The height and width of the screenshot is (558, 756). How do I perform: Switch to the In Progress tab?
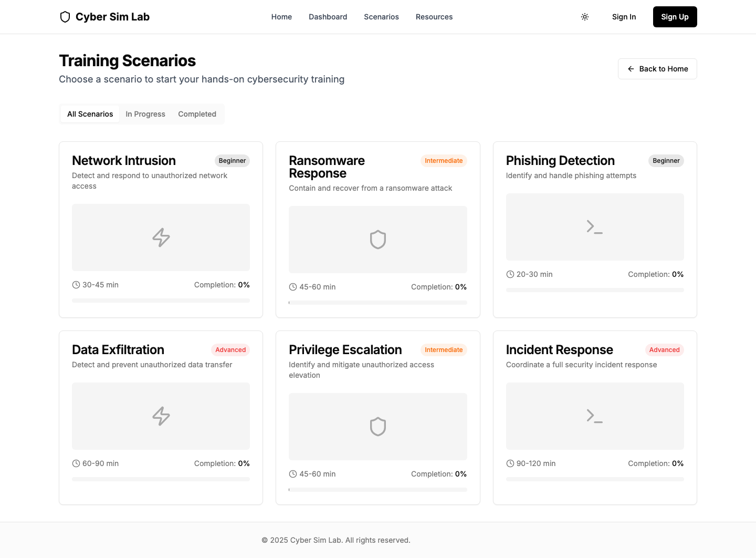(x=145, y=114)
